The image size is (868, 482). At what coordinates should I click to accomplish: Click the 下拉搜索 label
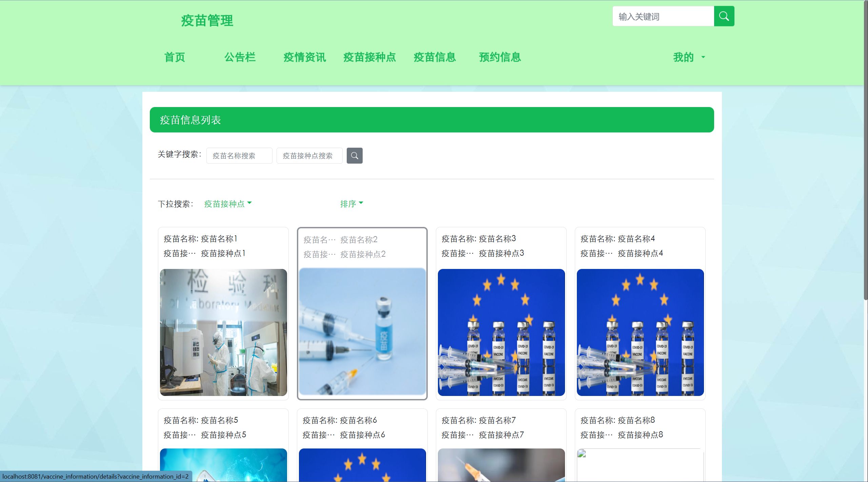[175, 204]
